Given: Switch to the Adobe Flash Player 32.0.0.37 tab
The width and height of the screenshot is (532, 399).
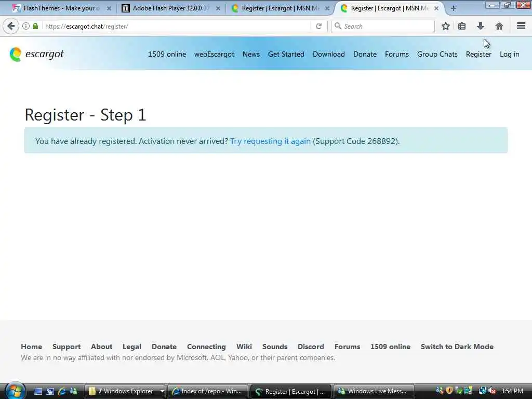Looking at the screenshot, I should (x=170, y=8).
